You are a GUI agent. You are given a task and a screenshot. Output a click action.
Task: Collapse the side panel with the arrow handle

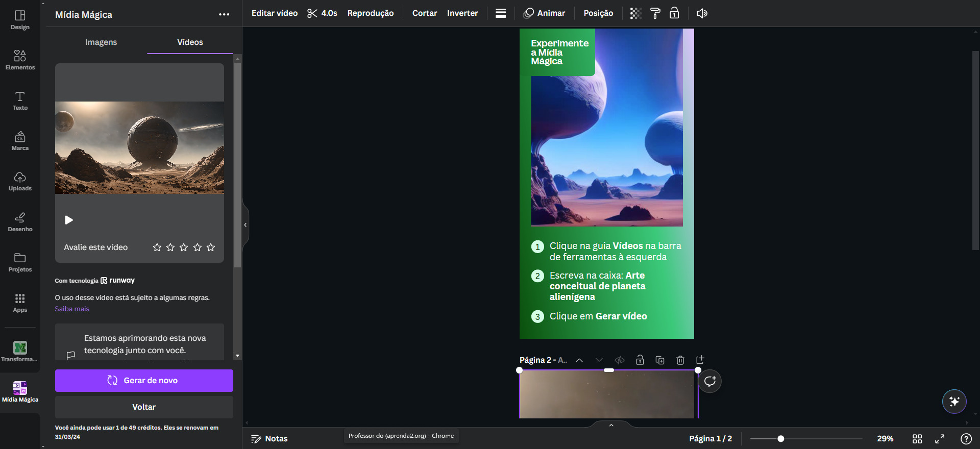point(246,225)
